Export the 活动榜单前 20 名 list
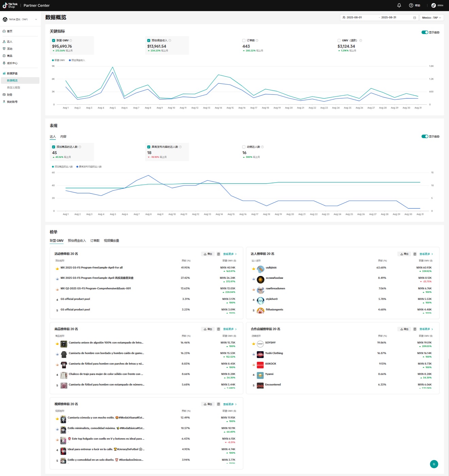This screenshot has height=476, width=449. coord(208,254)
